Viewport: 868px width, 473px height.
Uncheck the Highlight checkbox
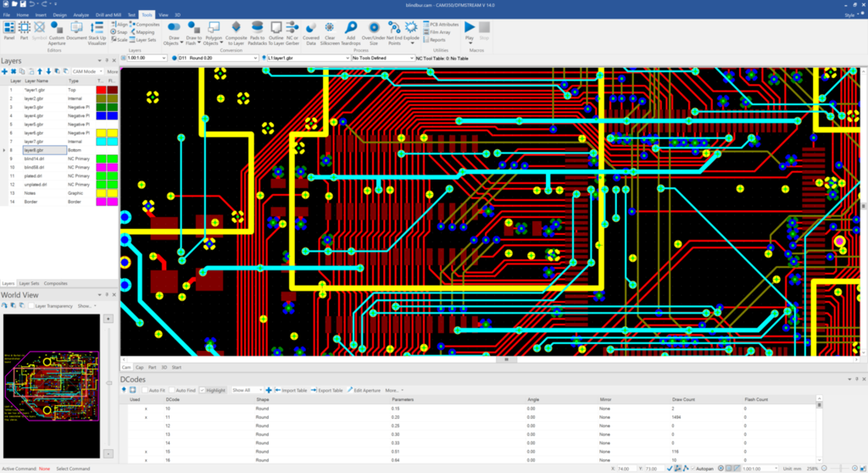(203, 391)
